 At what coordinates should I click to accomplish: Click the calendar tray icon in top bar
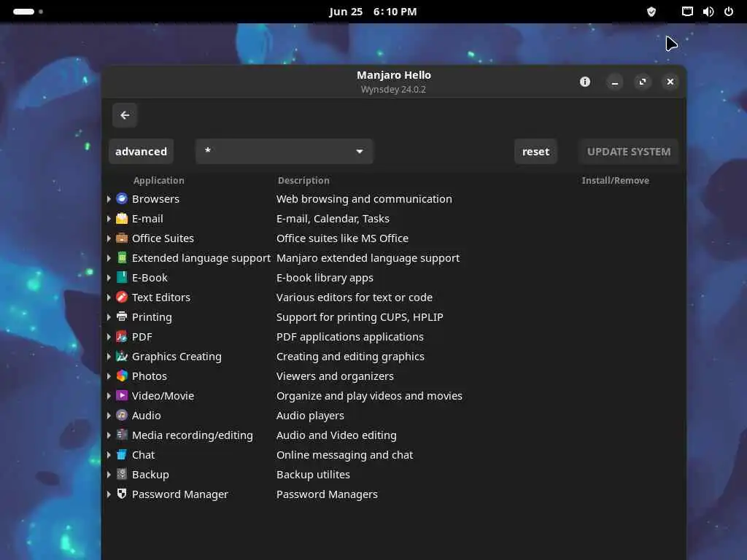click(687, 12)
